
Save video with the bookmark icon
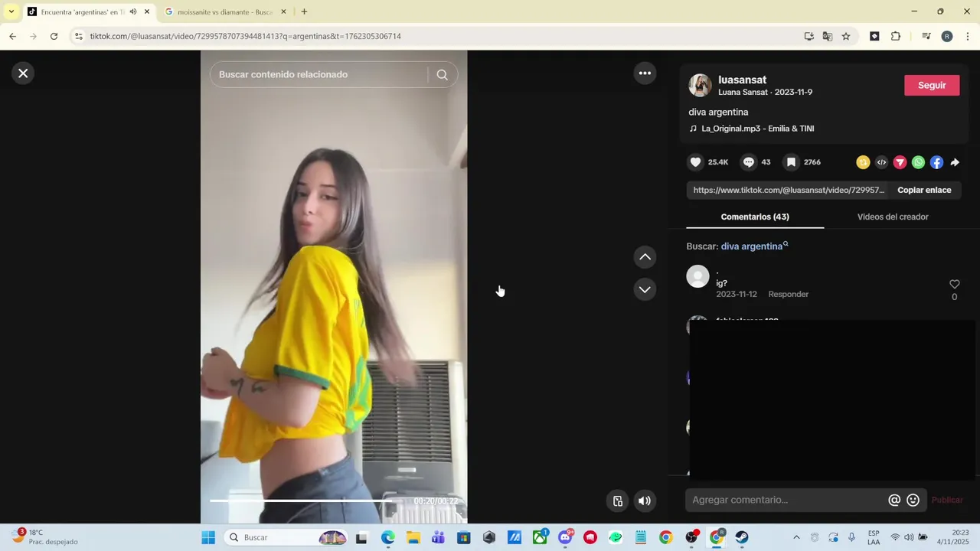pos(792,162)
